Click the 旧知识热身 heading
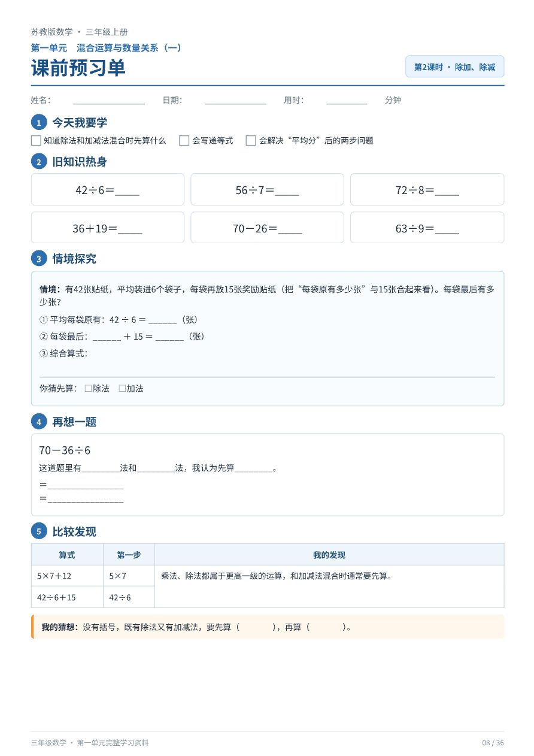Screen dimensions: 534x756 coord(80,162)
